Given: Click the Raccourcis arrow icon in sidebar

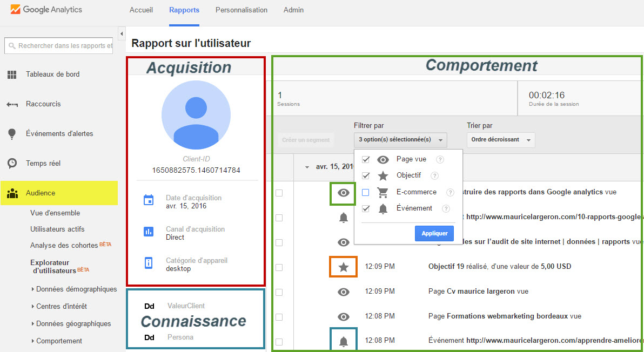Looking at the screenshot, I should pos(12,105).
